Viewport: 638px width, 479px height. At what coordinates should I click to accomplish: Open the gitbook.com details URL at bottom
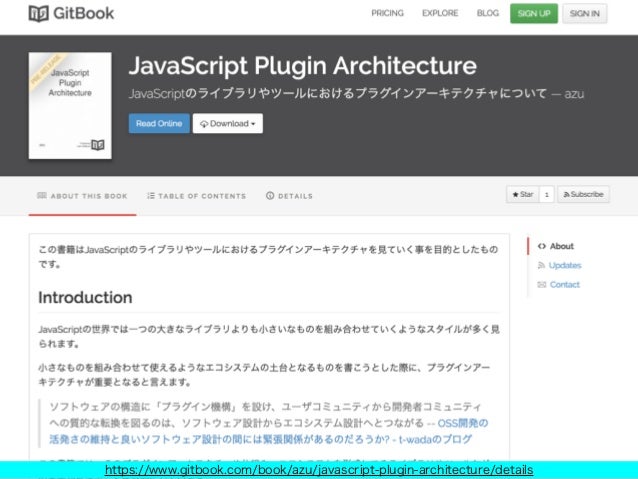pyautogui.click(x=319, y=470)
